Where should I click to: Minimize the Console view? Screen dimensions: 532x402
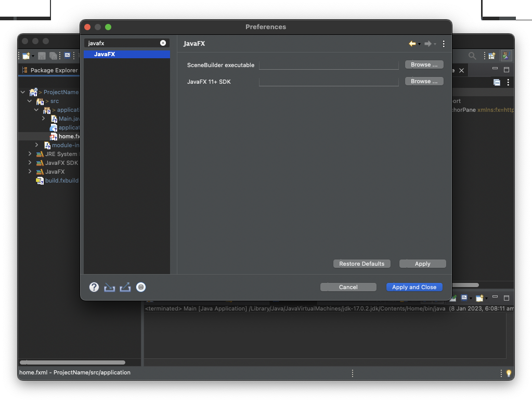click(x=495, y=297)
